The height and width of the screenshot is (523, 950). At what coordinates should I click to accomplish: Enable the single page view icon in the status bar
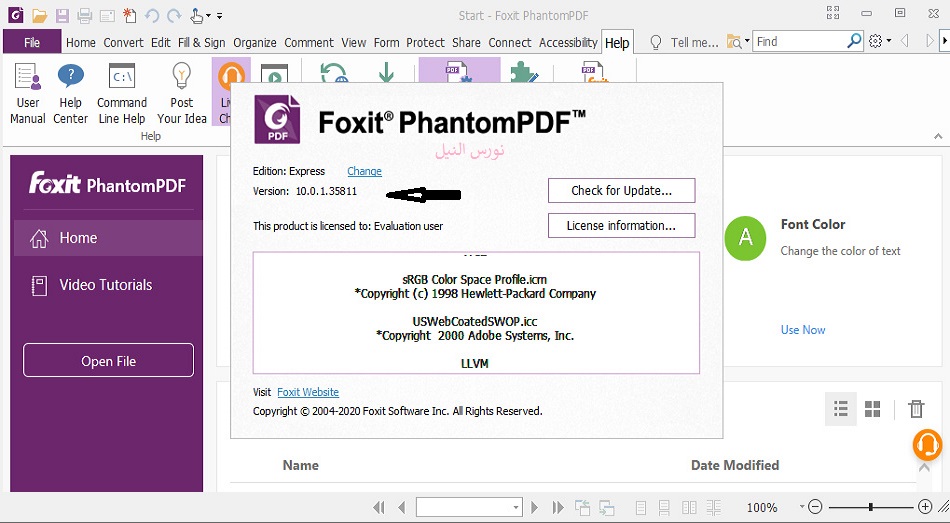click(x=641, y=508)
